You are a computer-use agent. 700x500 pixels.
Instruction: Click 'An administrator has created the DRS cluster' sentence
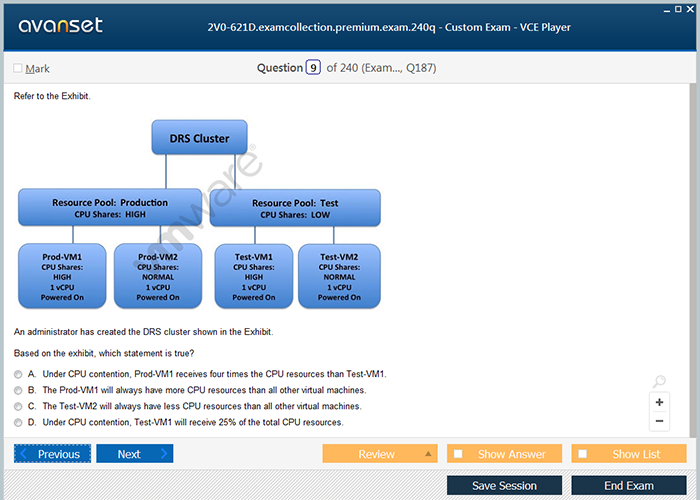click(143, 332)
